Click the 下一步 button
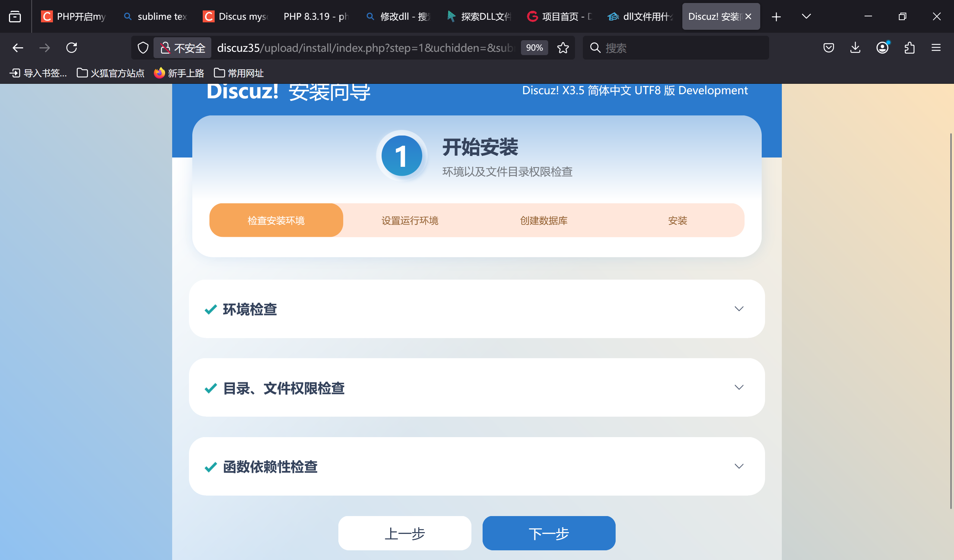This screenshot has height=560, width=954. [549, 533]
